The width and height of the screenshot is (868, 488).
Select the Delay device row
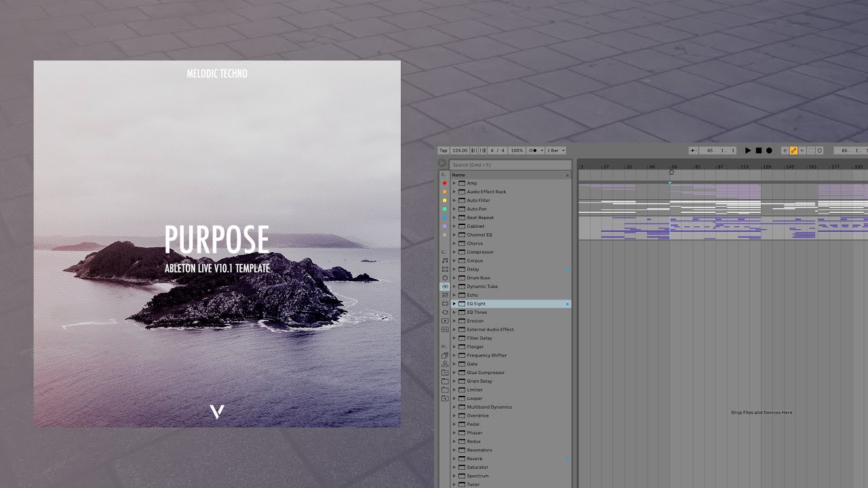[511, 269]
